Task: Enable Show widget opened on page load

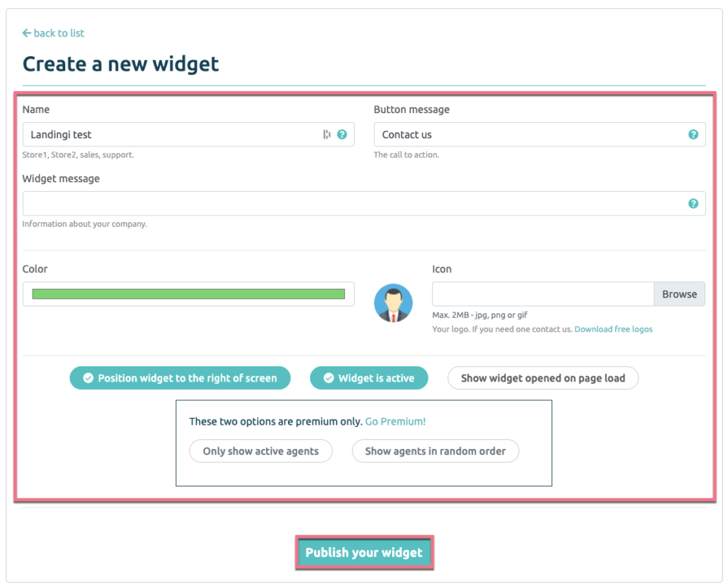Action: click(542, 378)
